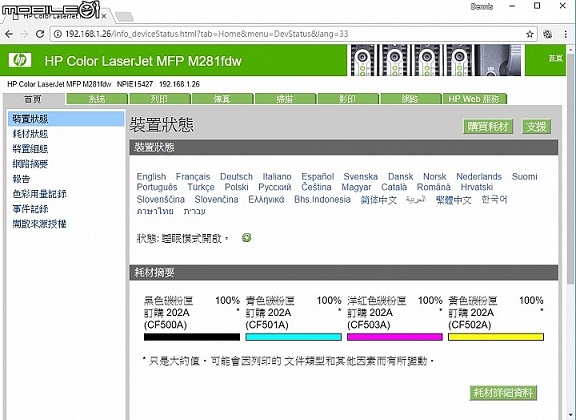576x420 pixels.
Task: Click the 耗材詳細資料 button
Action: tap(503, 393)
